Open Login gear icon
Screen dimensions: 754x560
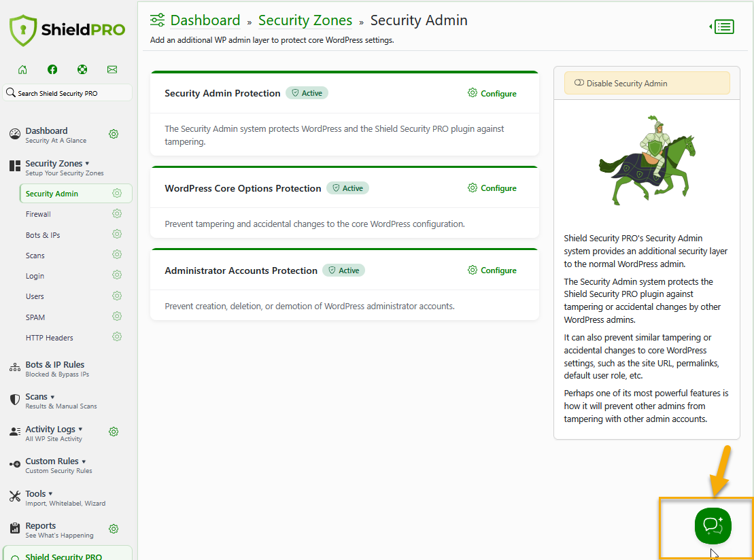117,275
